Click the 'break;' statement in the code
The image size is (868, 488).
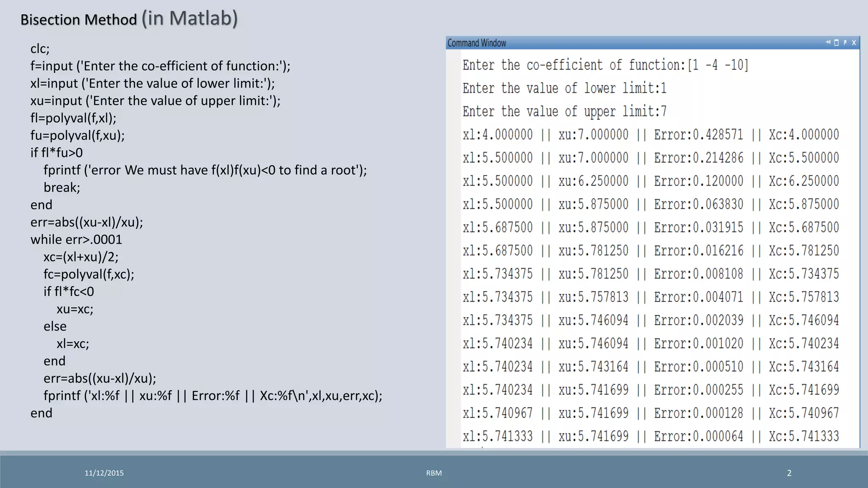(62, 187)
